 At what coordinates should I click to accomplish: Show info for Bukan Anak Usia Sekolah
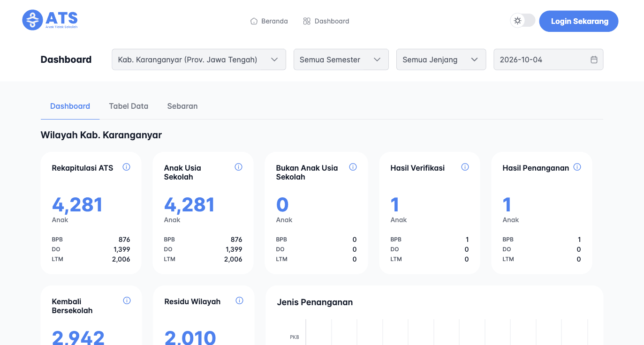coord(353,167)
